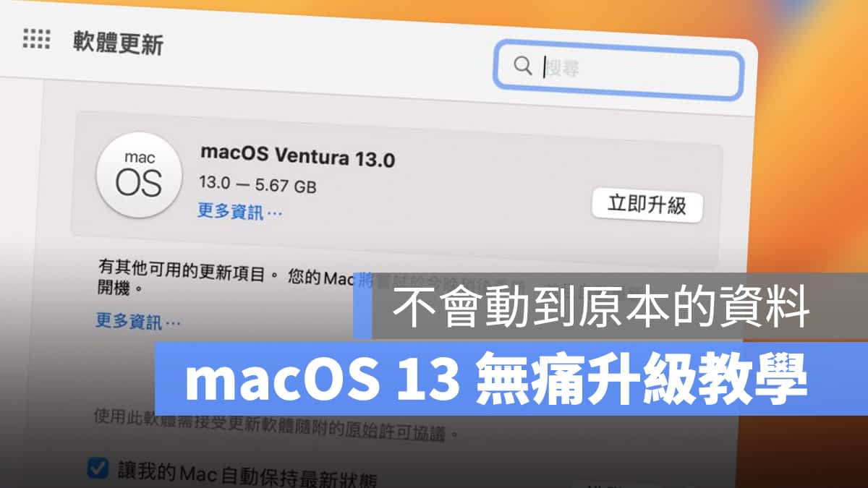Click the 立即升級 button
This screenshot has width=868, height=488.
click(647, 205)
